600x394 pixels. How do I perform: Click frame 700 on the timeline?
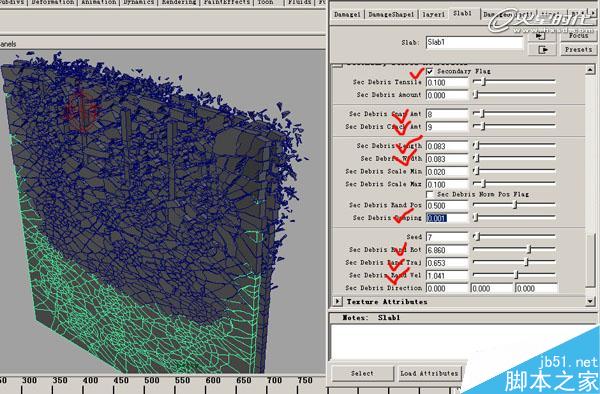[x=274, y=380]
